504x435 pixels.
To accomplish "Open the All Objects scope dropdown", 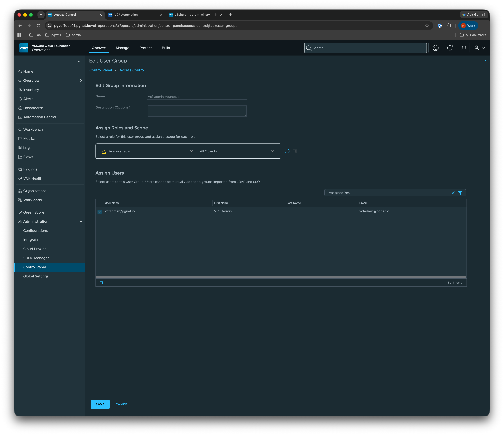I will coord(237,151).
